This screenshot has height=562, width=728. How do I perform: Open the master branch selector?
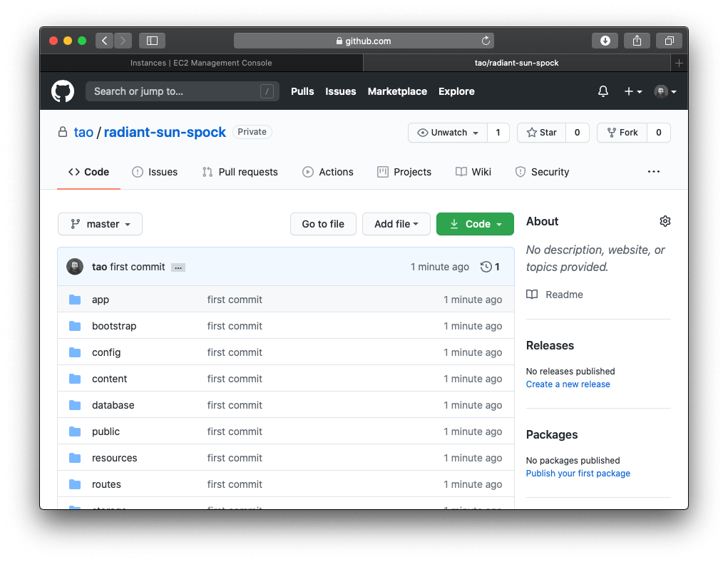pyautogui.click(x=100, y=223)
